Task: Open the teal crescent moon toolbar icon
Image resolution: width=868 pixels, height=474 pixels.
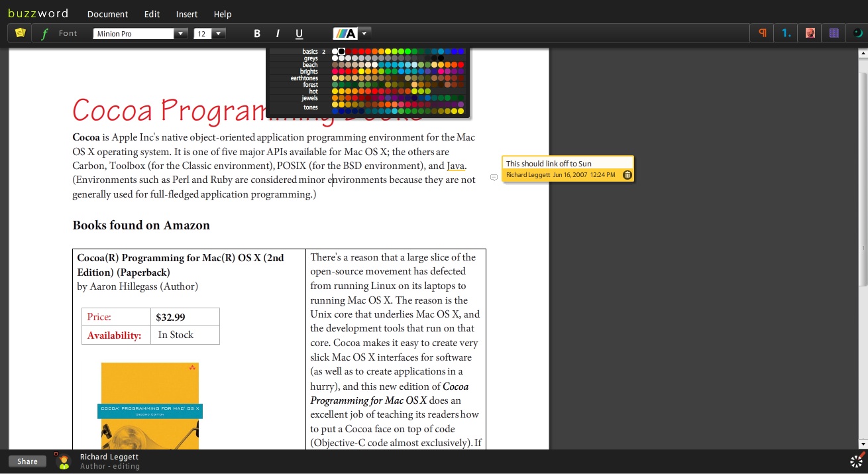Action: [857, 32]
